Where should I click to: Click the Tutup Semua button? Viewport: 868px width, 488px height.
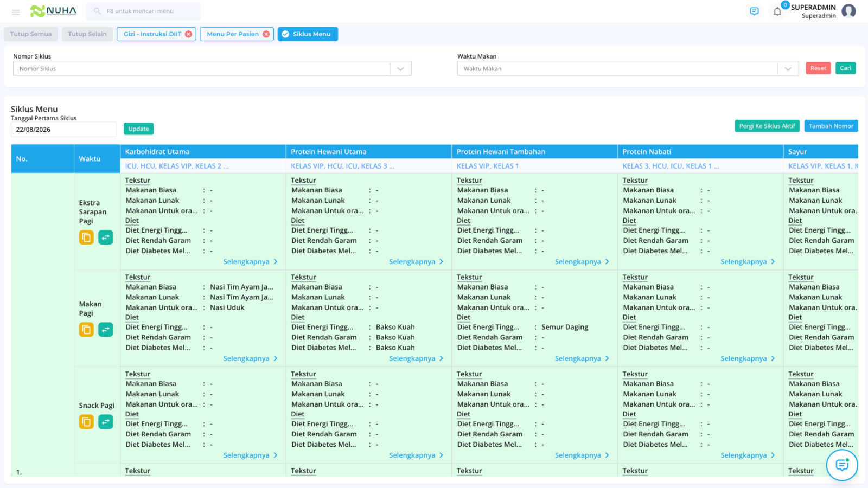(31, 34)
